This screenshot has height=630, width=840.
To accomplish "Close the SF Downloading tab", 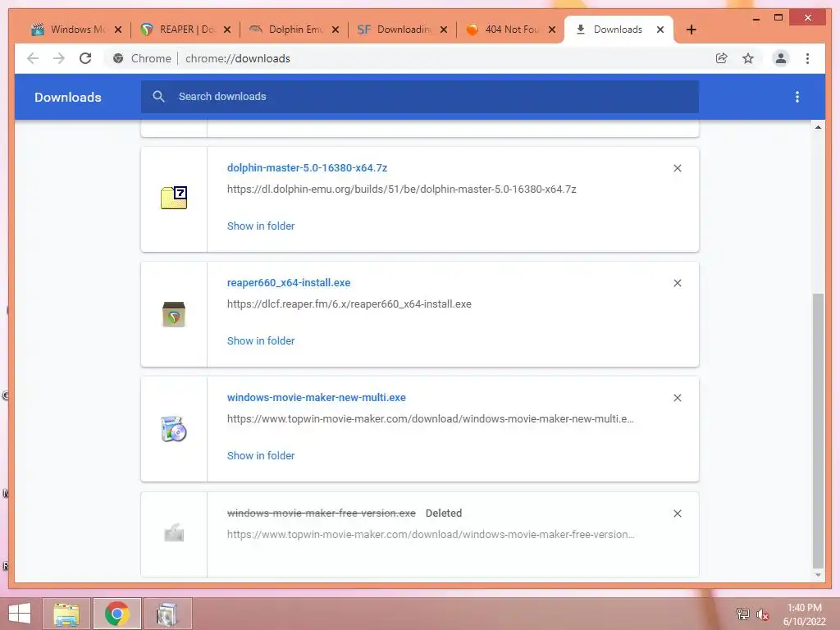I will coord(444,30).
